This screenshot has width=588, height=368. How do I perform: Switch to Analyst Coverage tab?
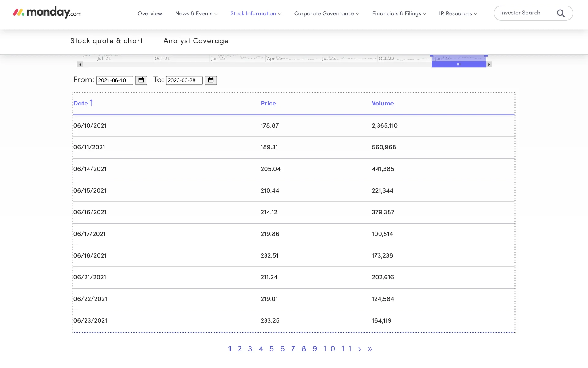tap(196, 41)
